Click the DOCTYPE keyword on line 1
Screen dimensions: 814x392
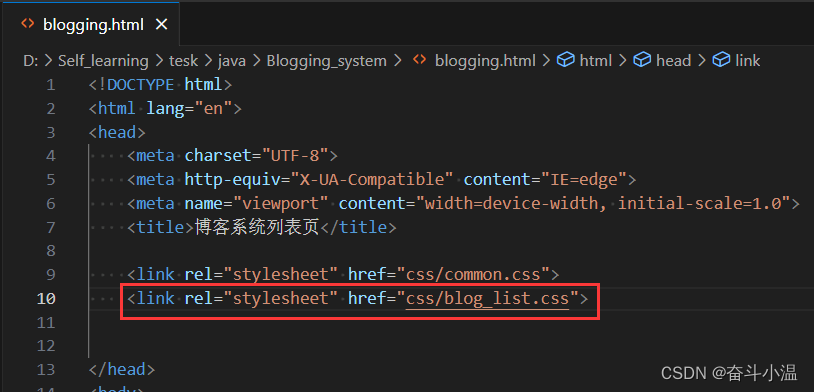pyautogui.click(x=140, y=84)
